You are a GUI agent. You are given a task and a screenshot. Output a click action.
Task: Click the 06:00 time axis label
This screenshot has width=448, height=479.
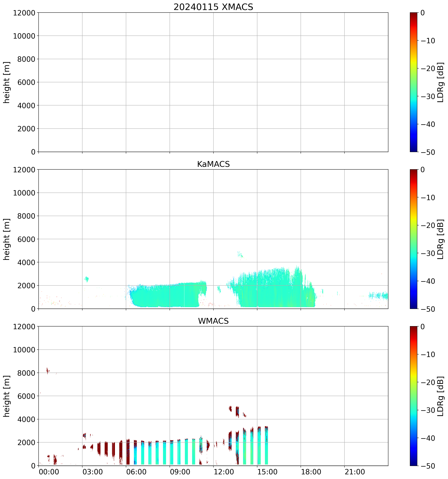[136, 472]
